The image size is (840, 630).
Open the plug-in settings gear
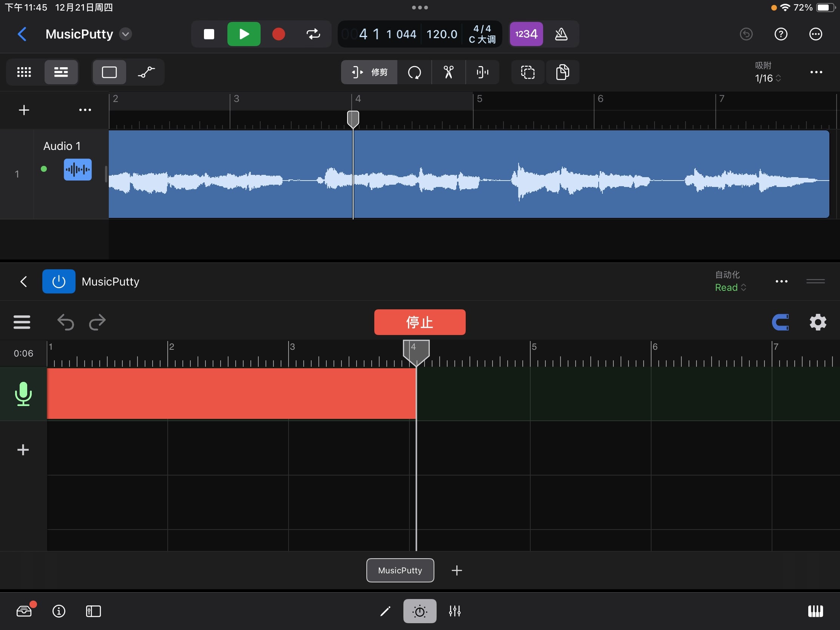click(818, 322)
